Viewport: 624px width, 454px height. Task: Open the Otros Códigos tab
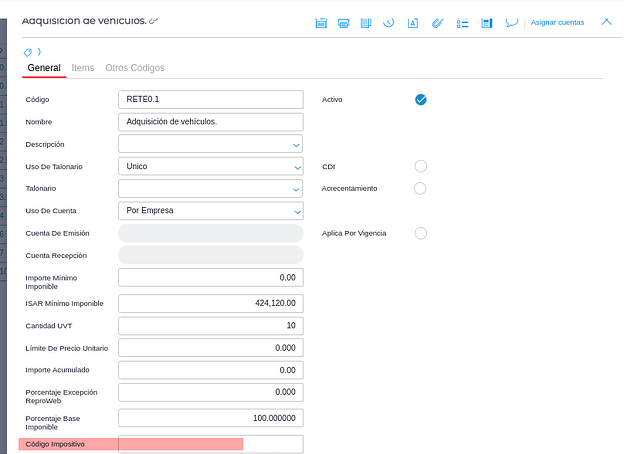tap(135, 68)
